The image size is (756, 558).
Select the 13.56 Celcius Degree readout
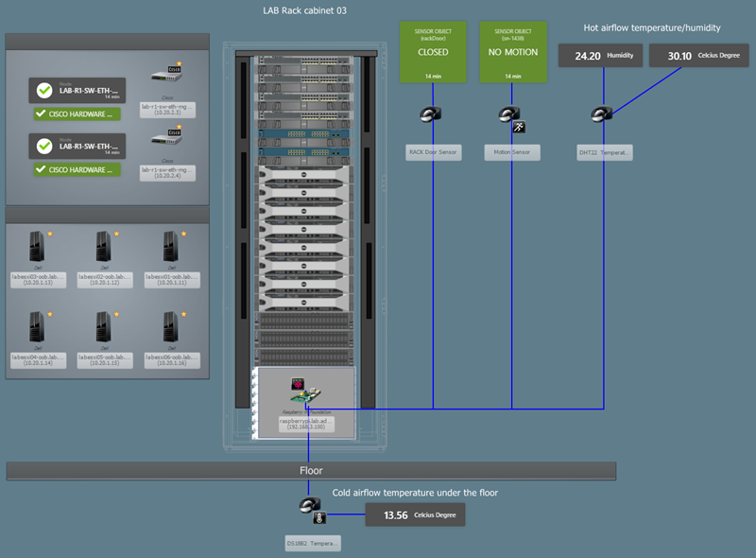click(x=415, y=514)
